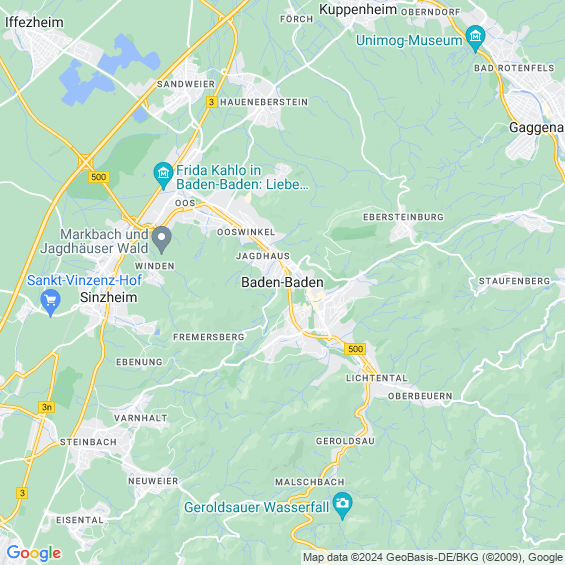Select the Markbach und Jagdhäuser Wald pin

(x=162, y=240)
